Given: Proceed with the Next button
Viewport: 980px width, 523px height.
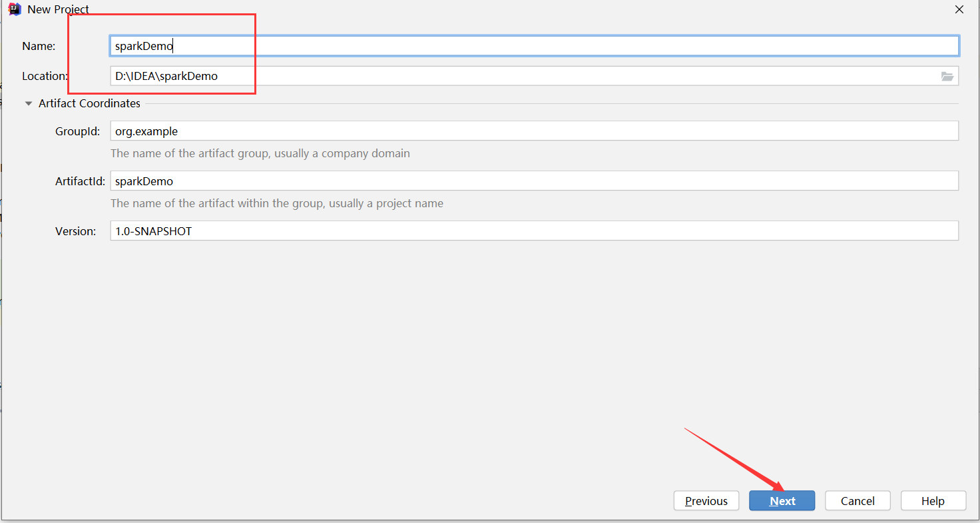Looking at the screenshot, I should 782,501.
